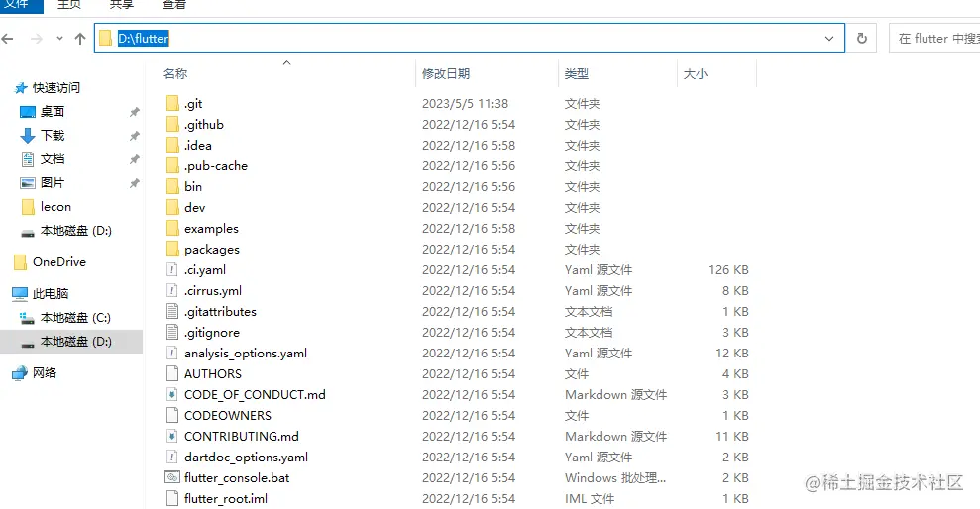Click the search flutter box
The height and width of the screenshot is (509, 980).
(935, 38)
